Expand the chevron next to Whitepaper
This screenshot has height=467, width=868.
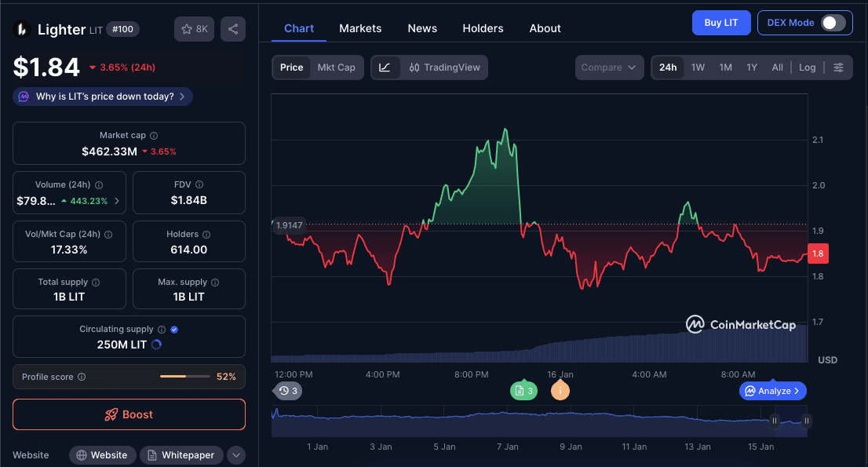tap(236, 454)
